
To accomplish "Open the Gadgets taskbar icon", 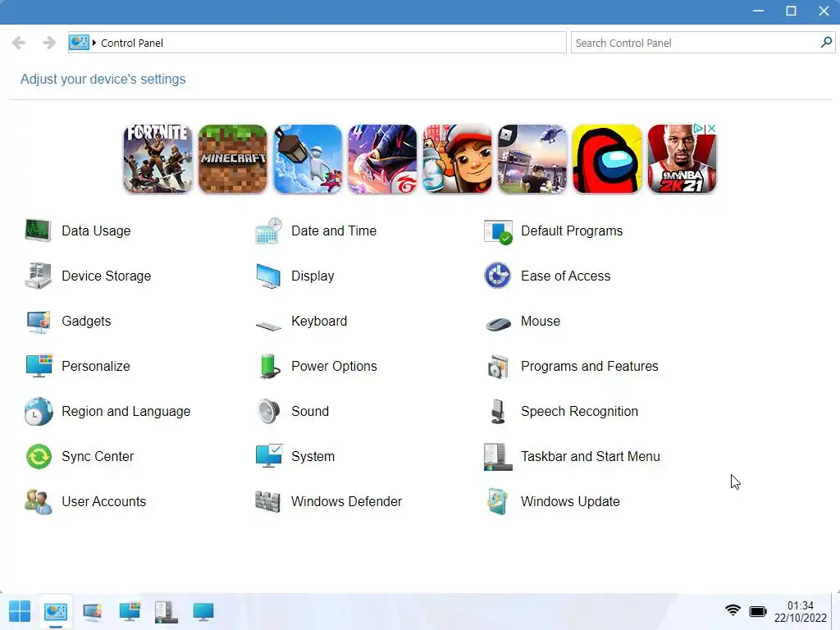I will 93,612.
